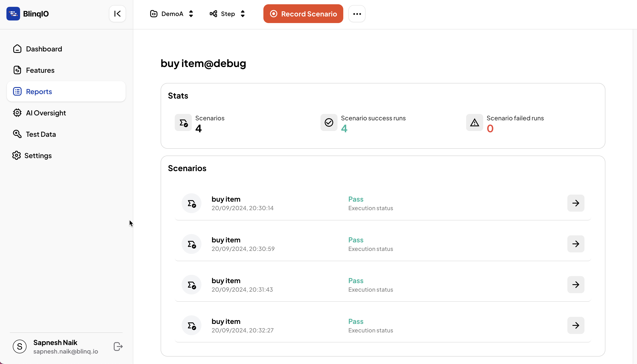
Task: Go to the Features section
Action: [66, 70]
